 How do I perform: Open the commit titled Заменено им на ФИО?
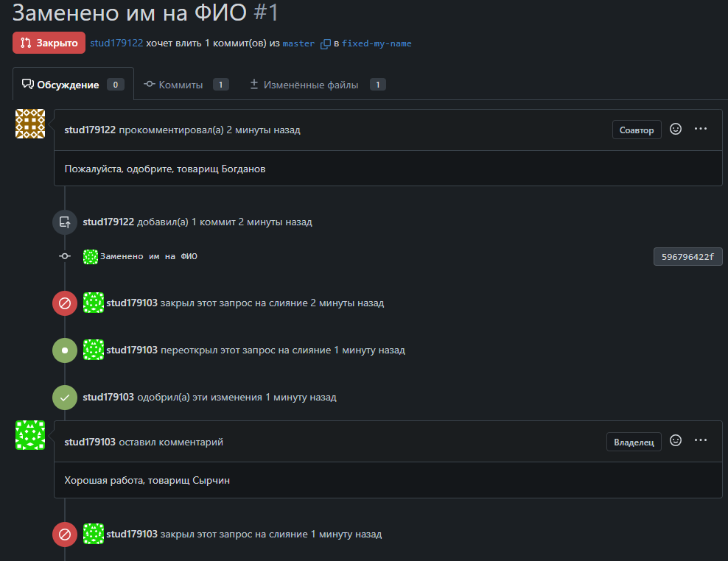[x=149, y=256]
